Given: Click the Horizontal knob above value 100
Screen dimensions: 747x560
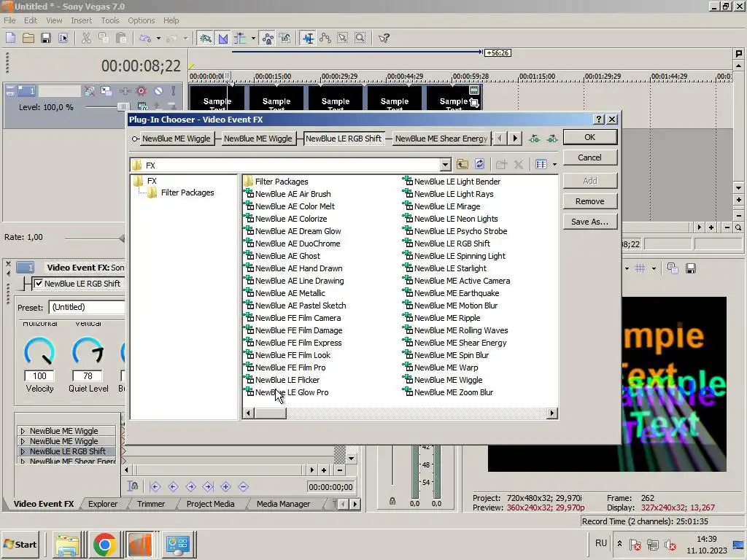Looking at the screenshot, I should (39, 351).
